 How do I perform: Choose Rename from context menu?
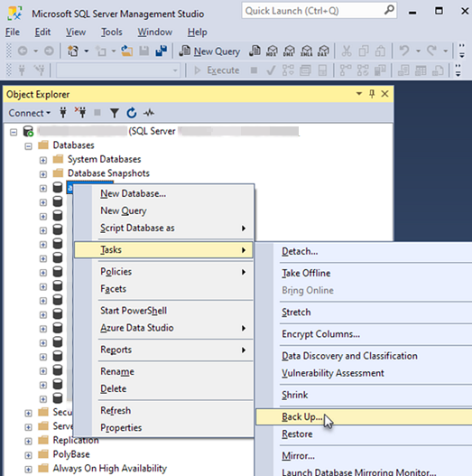coord(163,371)
